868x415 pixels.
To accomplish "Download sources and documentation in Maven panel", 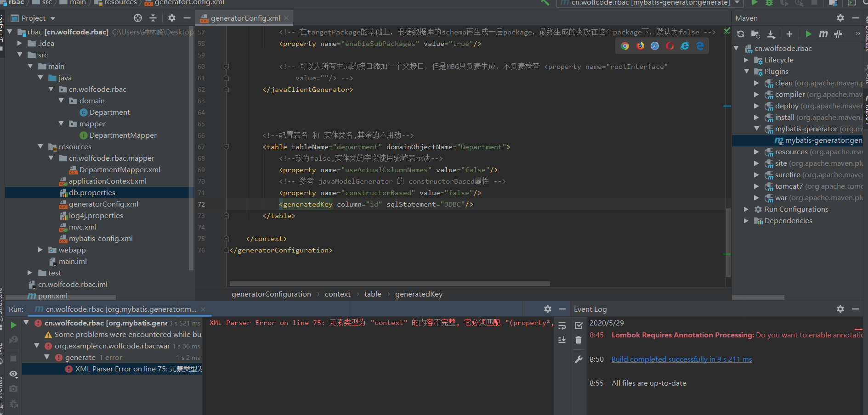I will pyautogui.click(x=771, y=34).
